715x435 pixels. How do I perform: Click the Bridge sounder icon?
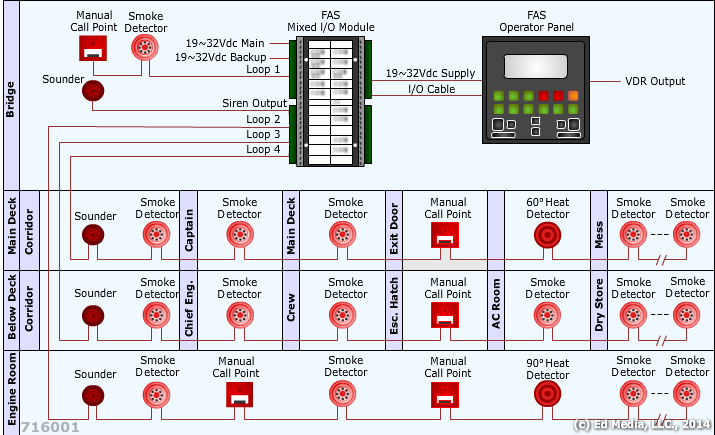(x=93, y=92)
